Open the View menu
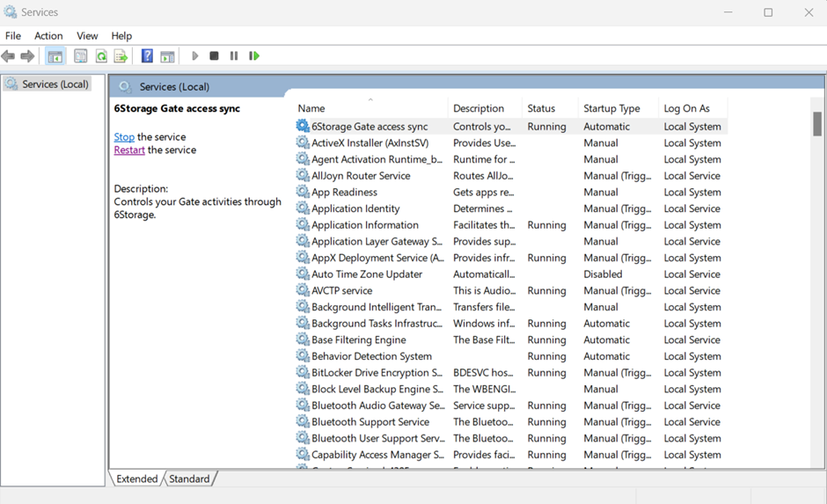This screenshot has height=504, width=827. [x=87, y=36]
